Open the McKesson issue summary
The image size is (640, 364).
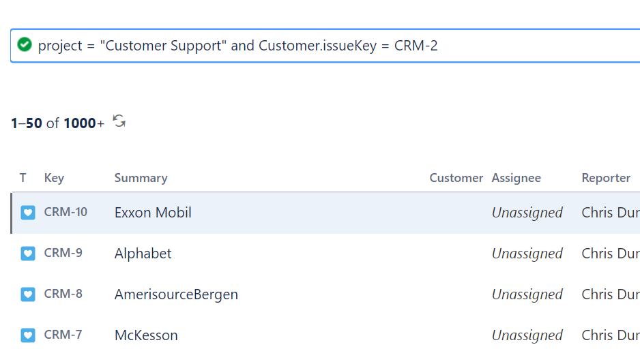coord(146,335)
